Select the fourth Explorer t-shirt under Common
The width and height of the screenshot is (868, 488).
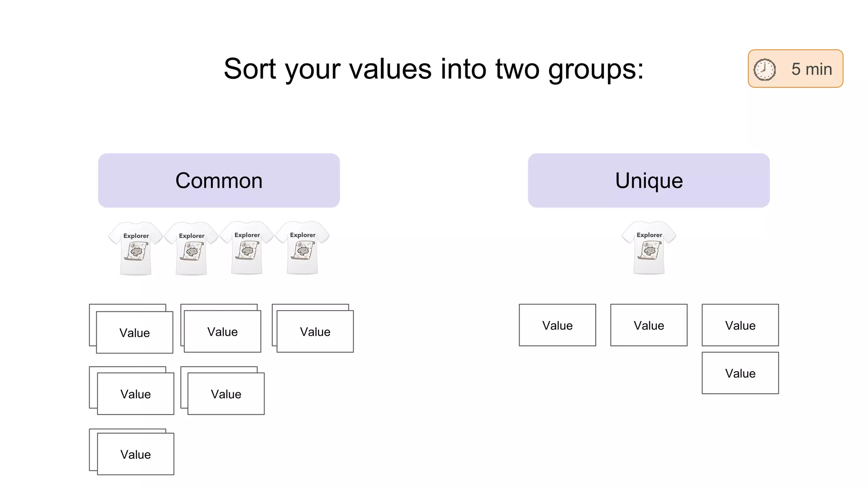(x=302, y=248)
